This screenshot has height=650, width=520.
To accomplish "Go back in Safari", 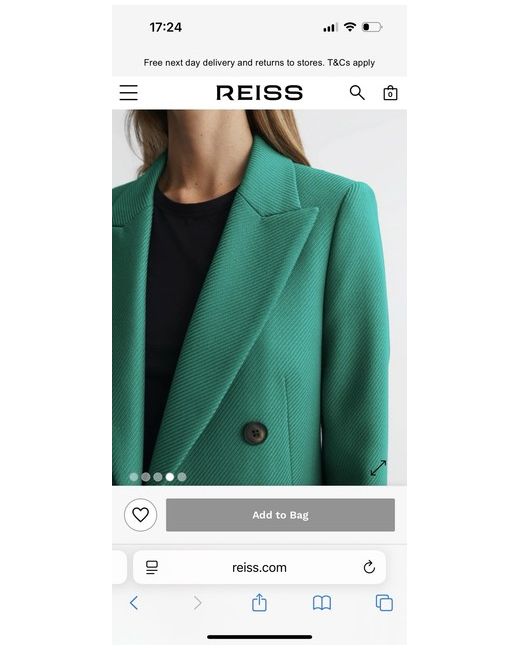I will [x=134, y=603].
